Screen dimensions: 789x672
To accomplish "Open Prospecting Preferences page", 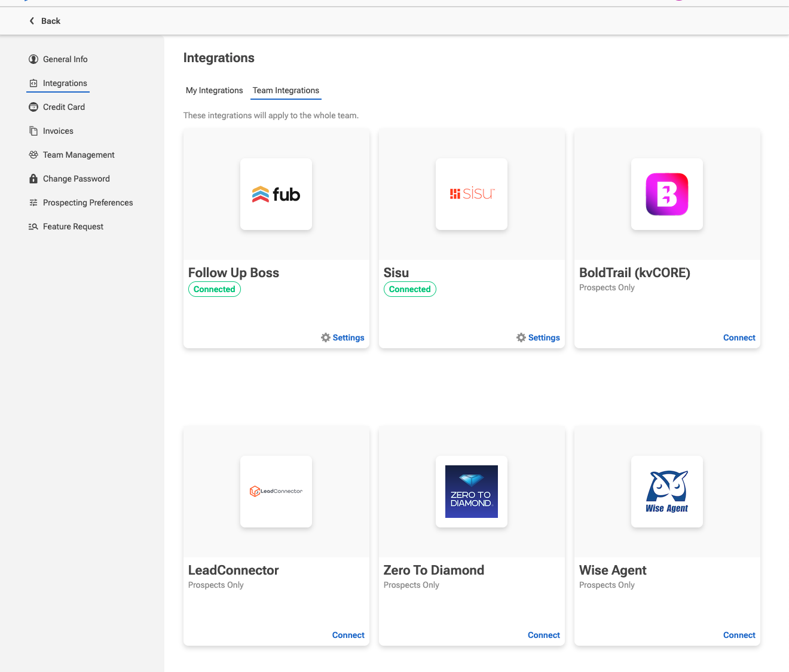I will [x=88, y=202].
